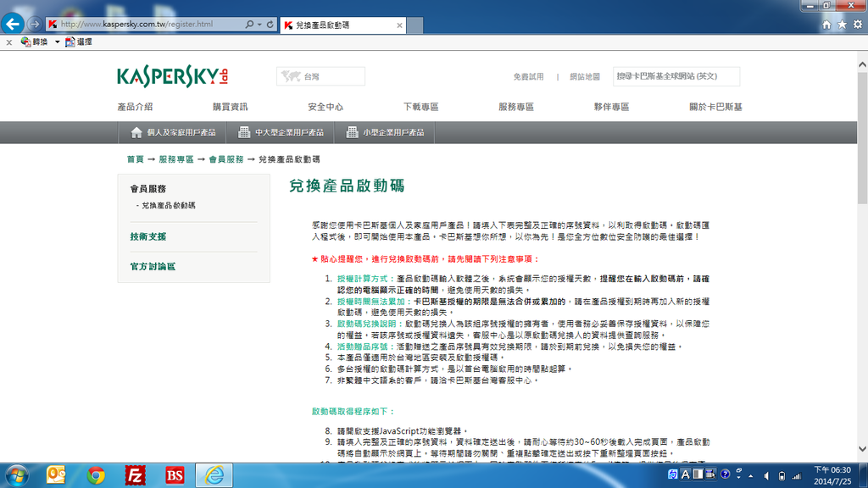Click the battery power tray icon
This screenshot has height=488, width=868.
782,476
